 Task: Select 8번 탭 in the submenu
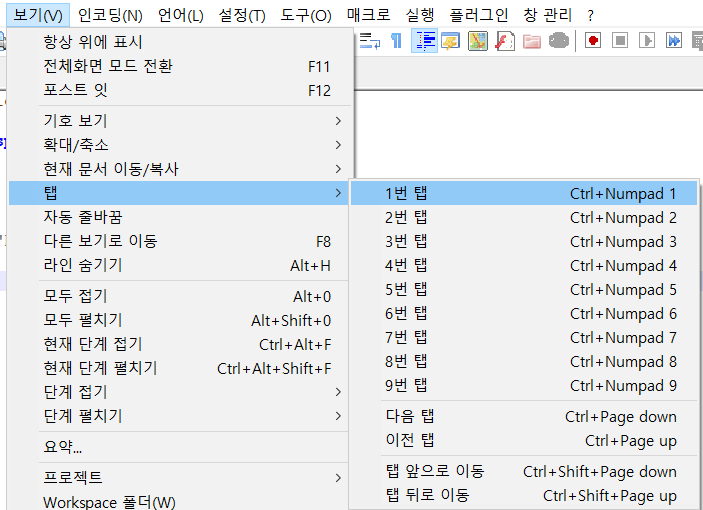coord(524,362)
